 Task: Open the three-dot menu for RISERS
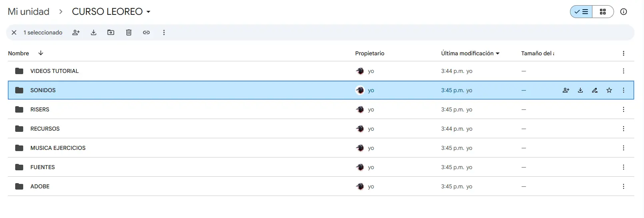click(624, 109)
